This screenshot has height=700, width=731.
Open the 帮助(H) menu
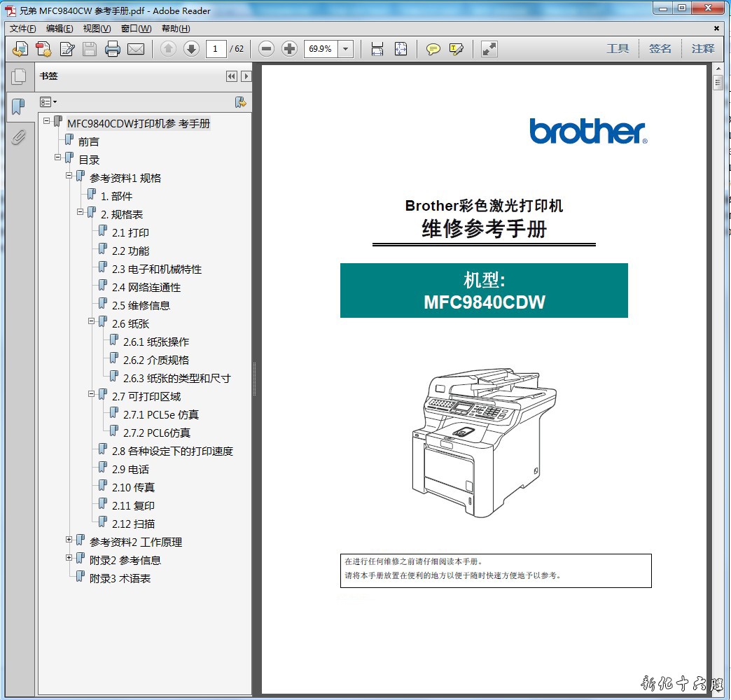(176, 29)
